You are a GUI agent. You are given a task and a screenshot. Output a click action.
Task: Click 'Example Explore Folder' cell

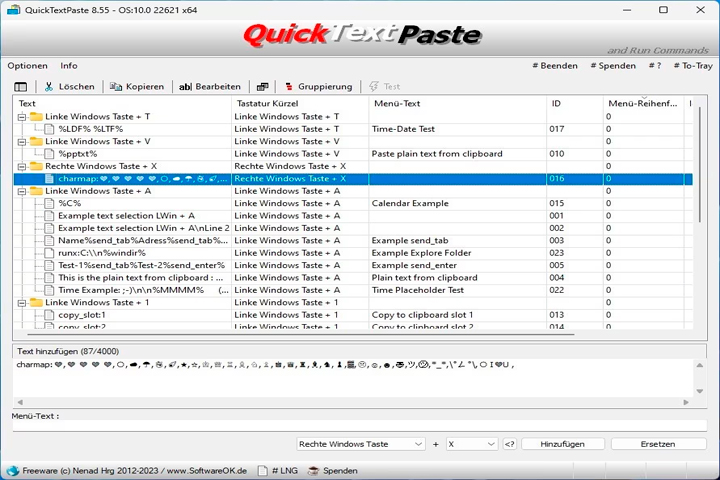[x=422, y=253]
